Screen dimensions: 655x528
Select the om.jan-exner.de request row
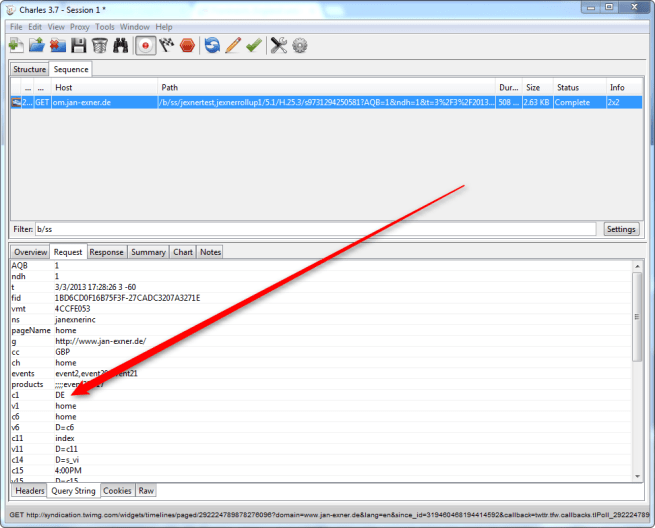(327, 102)
